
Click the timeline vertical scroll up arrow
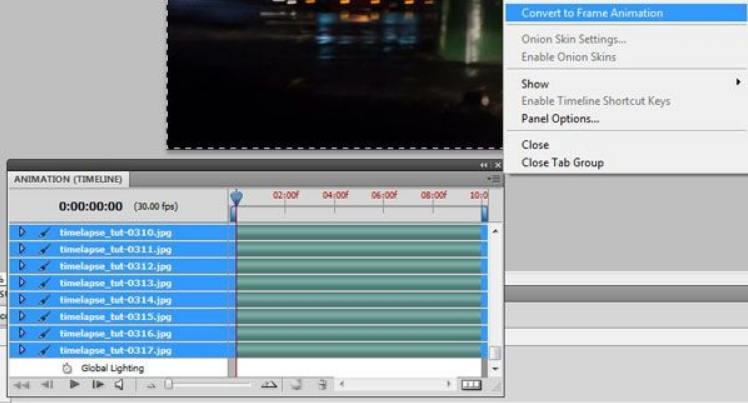(495, 231)
